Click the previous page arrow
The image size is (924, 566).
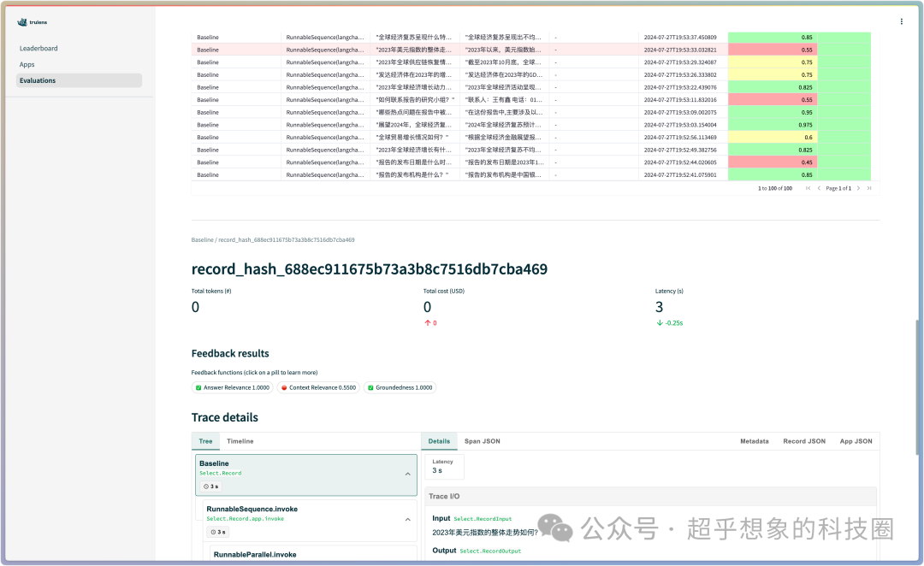(x=820, y=187)
